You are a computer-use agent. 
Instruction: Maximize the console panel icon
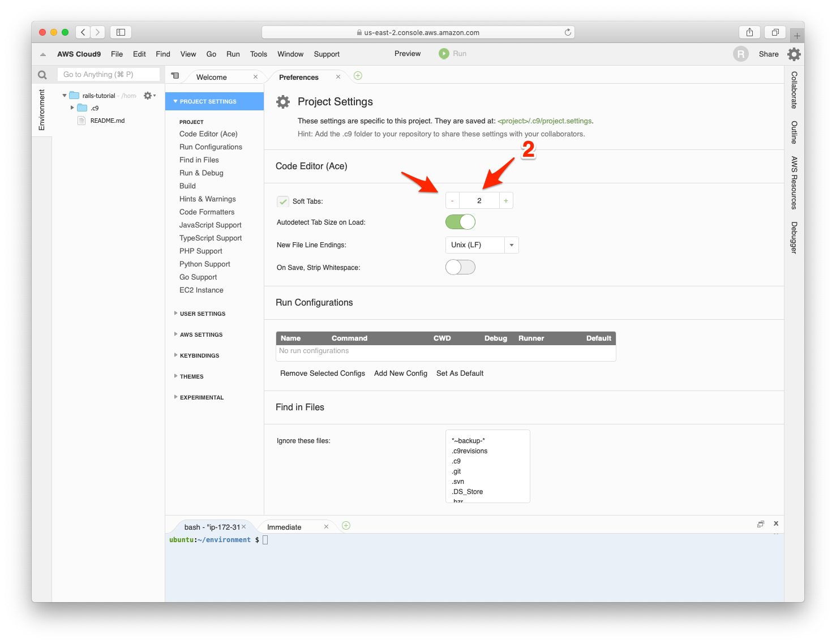coord(761,524)
